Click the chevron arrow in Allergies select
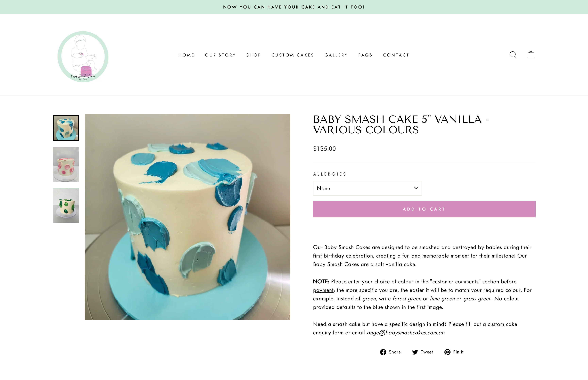588x380 pixels. [416, 188]
